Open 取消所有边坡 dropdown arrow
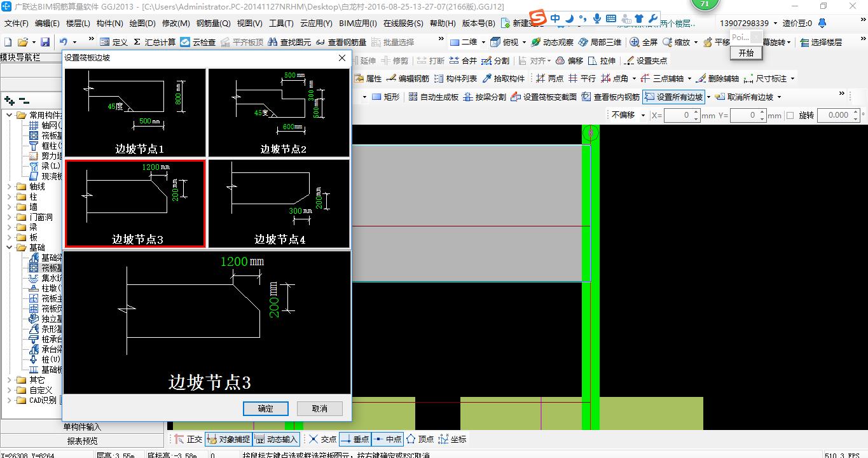The height and width of the screenshot is (458, 868). coord(779,97)
